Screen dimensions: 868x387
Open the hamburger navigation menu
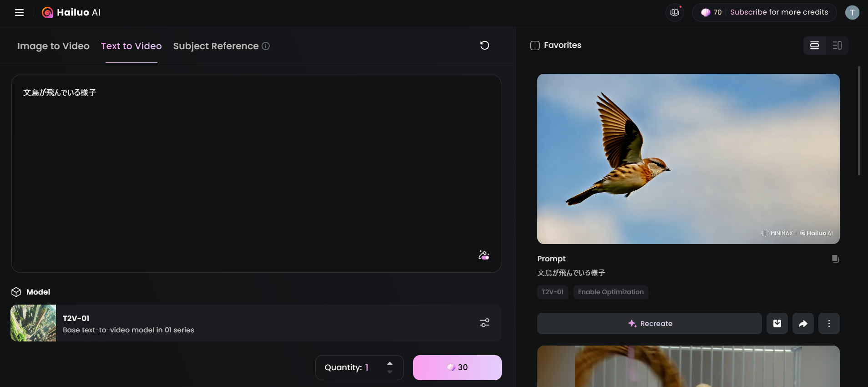pos(19,12)
